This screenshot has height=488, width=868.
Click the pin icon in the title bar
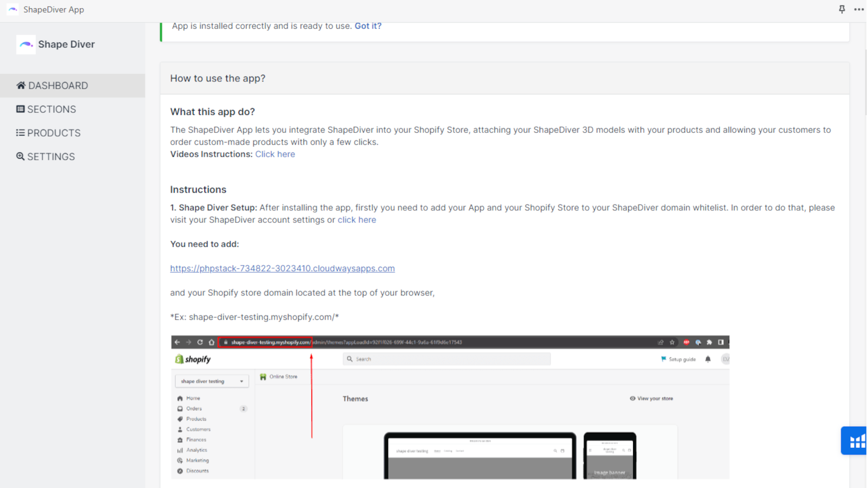[842, 9]
